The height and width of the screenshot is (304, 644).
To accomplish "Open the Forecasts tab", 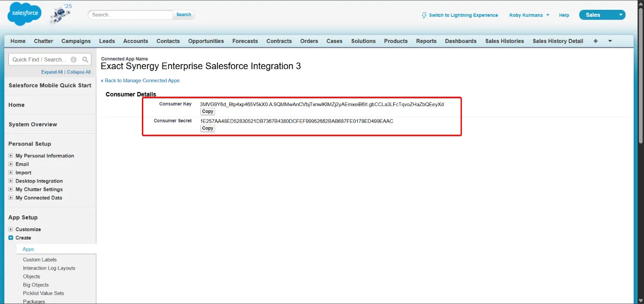I will coord(245,41).
